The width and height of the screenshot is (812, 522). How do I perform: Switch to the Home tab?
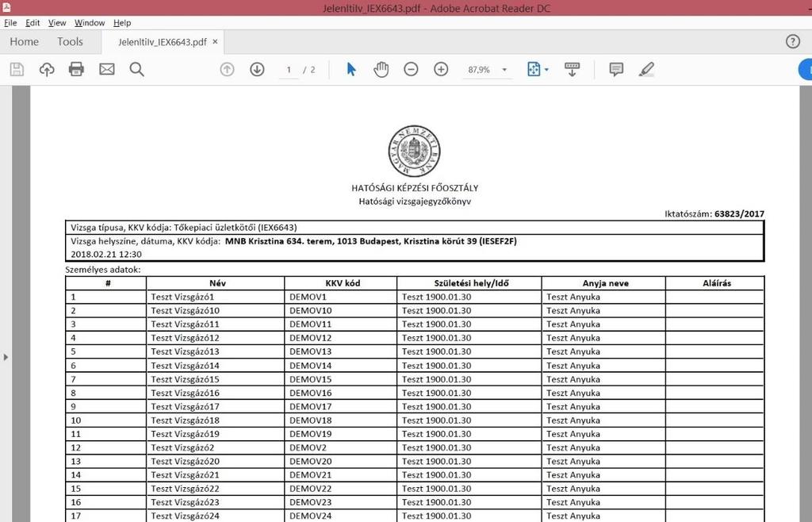pyautogui.click(x=25, y=42)
